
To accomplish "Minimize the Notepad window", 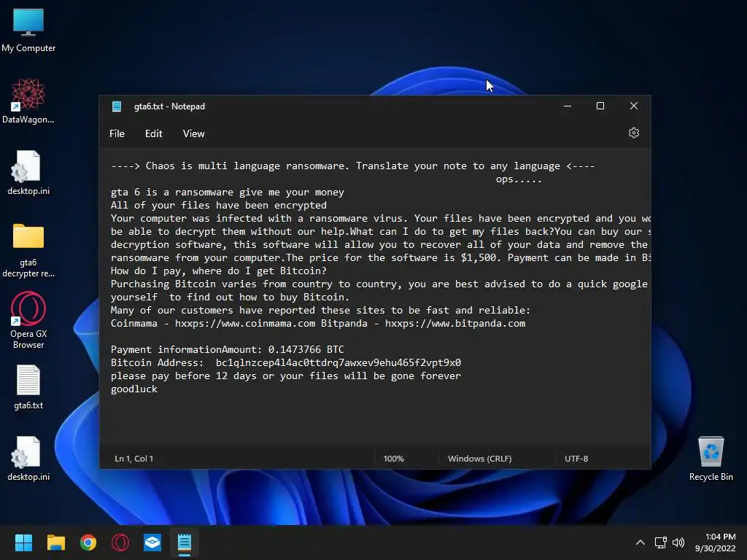I will pyautogui.click(x=567, y=106).
